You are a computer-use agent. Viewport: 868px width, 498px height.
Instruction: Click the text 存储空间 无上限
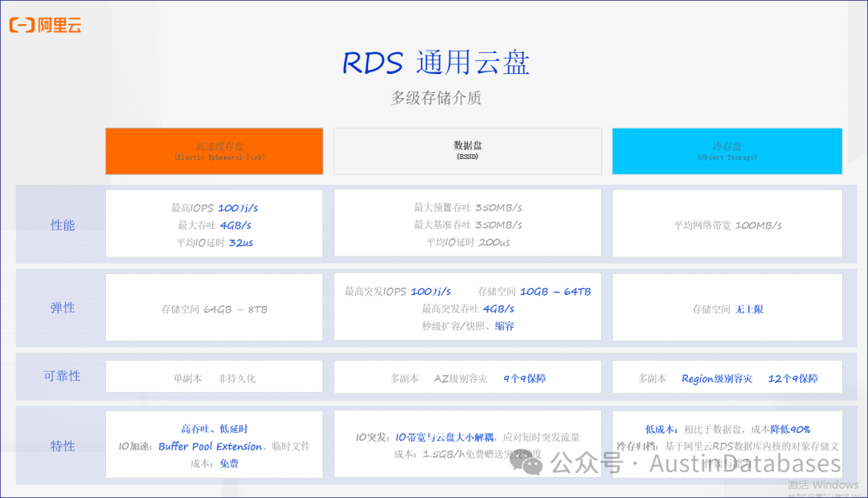[x=727, y=309]
